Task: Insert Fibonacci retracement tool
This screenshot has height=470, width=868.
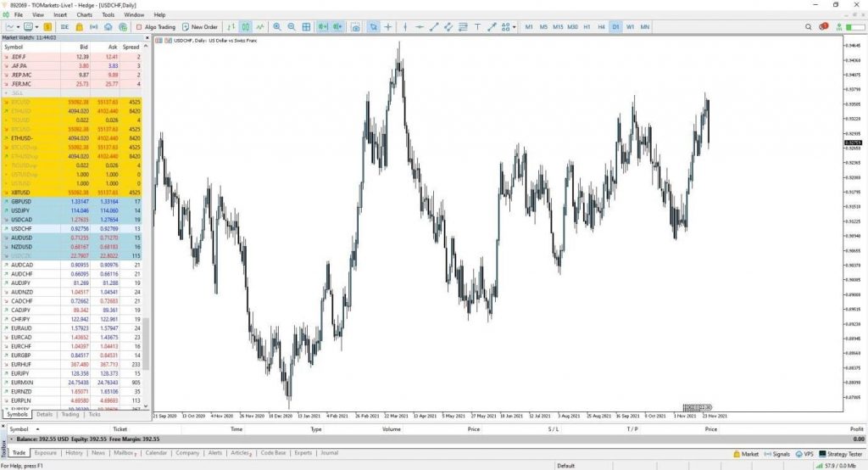Action: pyautogui.click(x=463, y=26)
